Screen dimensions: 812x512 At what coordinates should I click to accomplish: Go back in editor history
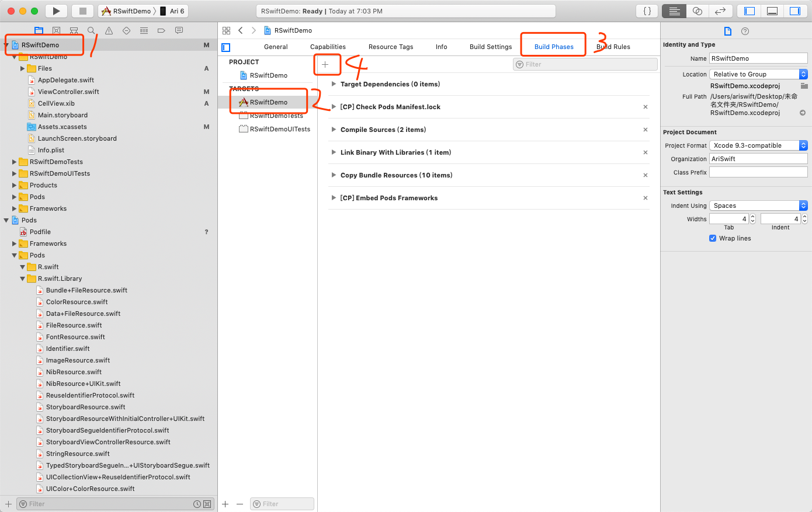pos(240,30)
